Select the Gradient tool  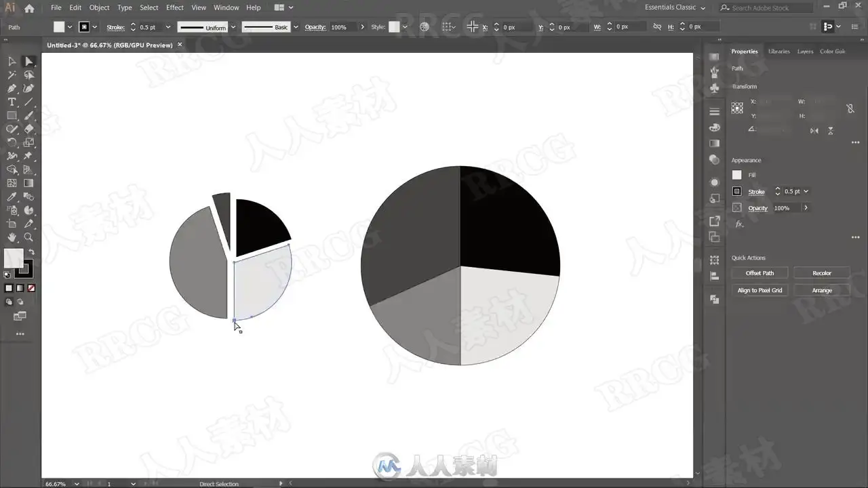pyautogui.click(x=28, y=183)
